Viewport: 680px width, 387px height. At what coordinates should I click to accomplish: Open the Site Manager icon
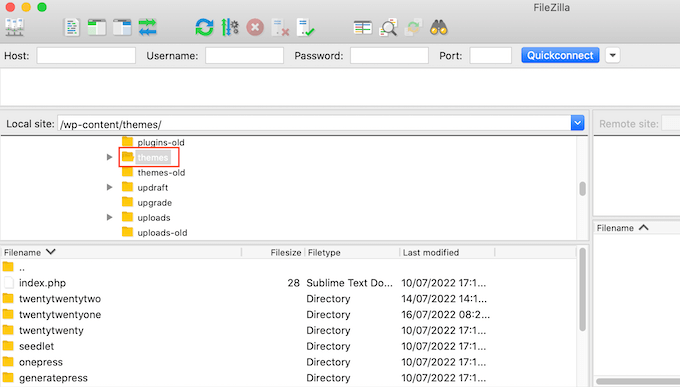14,28
